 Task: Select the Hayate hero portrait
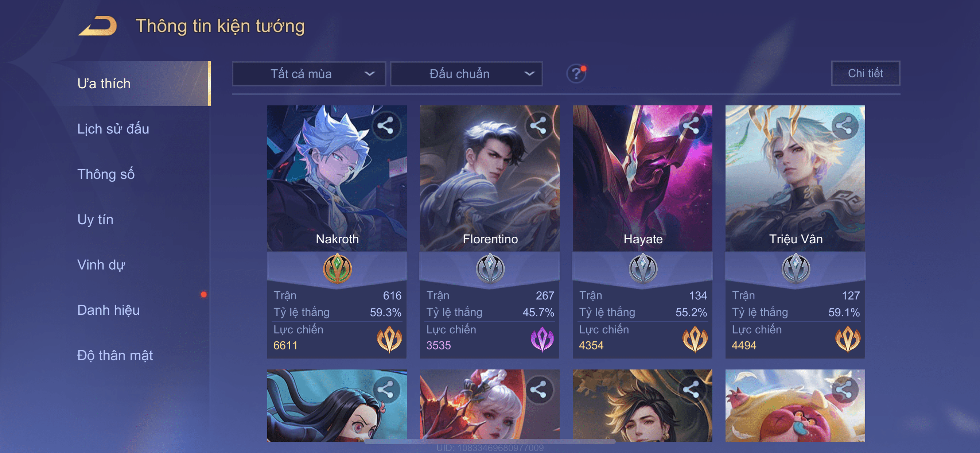642,178
